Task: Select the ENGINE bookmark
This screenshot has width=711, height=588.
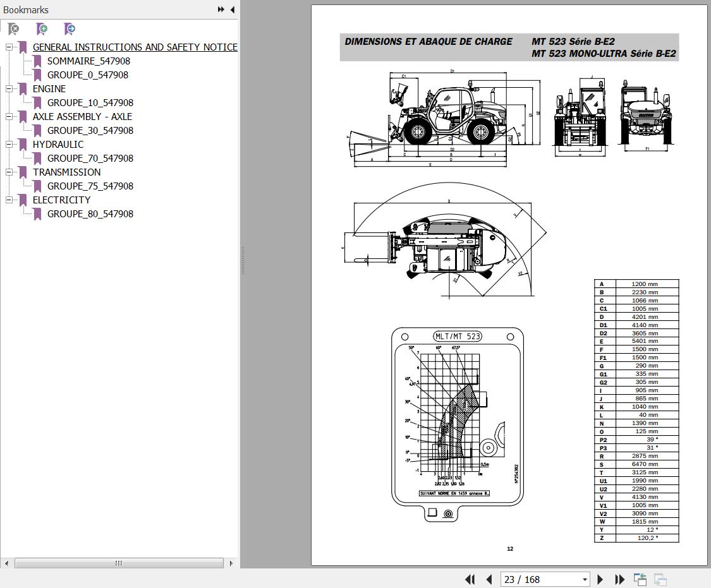Action: click(x=49, y=89)
